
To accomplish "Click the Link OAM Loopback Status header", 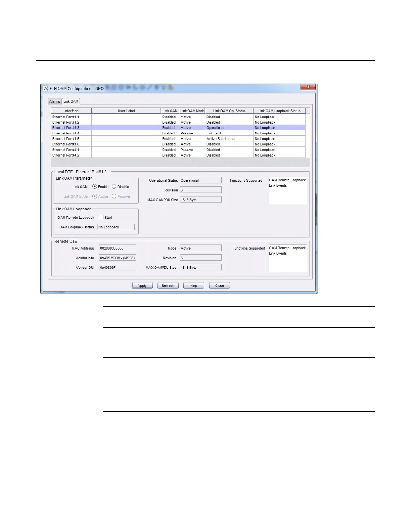I will [279, 111].
